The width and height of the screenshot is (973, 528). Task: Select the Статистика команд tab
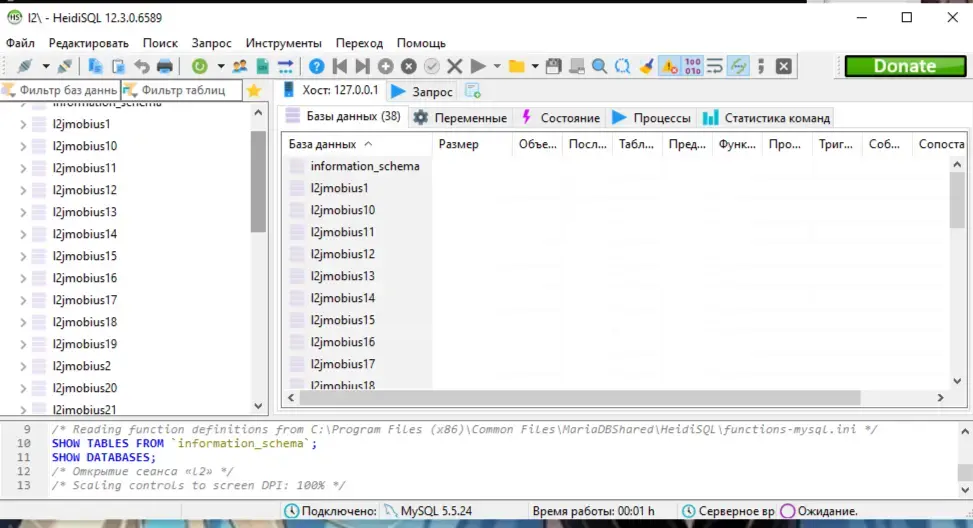click(766, 118)
